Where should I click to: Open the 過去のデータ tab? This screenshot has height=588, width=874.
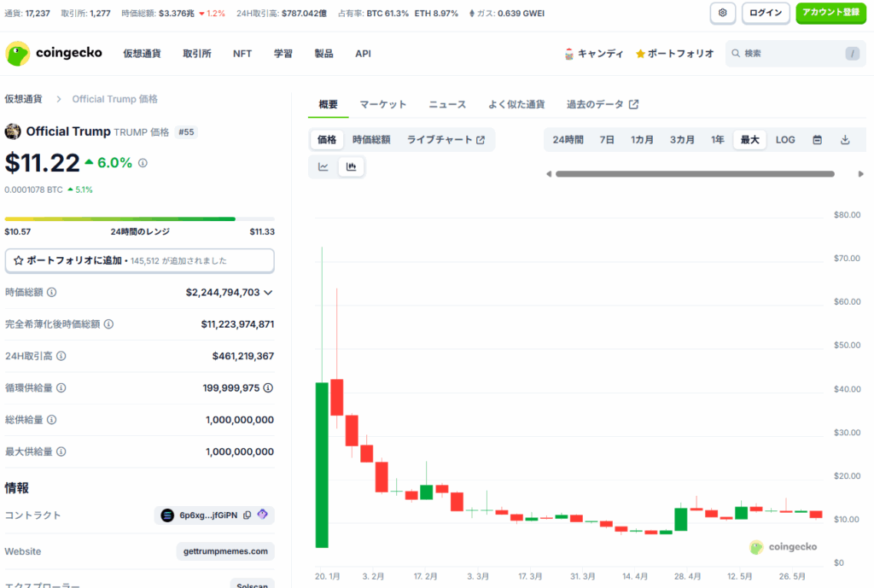click(x=603, y=104)
